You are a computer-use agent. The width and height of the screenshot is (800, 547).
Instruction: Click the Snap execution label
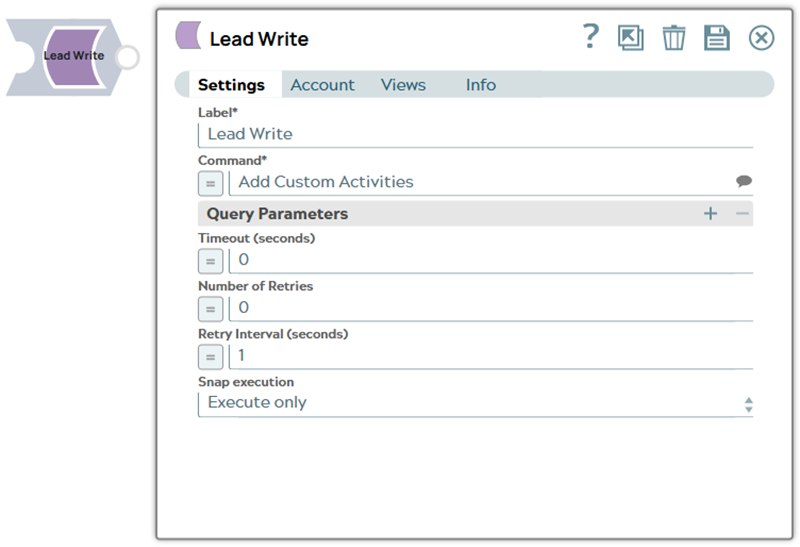pyautogui.click(x=246, y=382)
